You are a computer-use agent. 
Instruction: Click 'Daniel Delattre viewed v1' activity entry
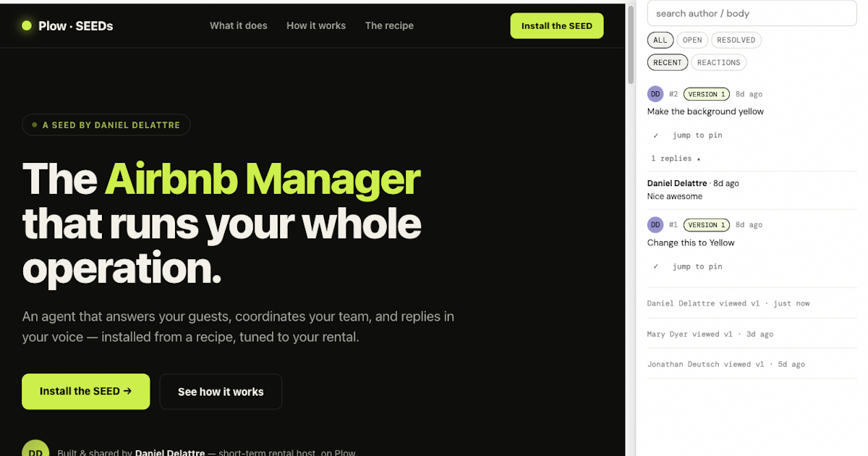pos(728,303)
